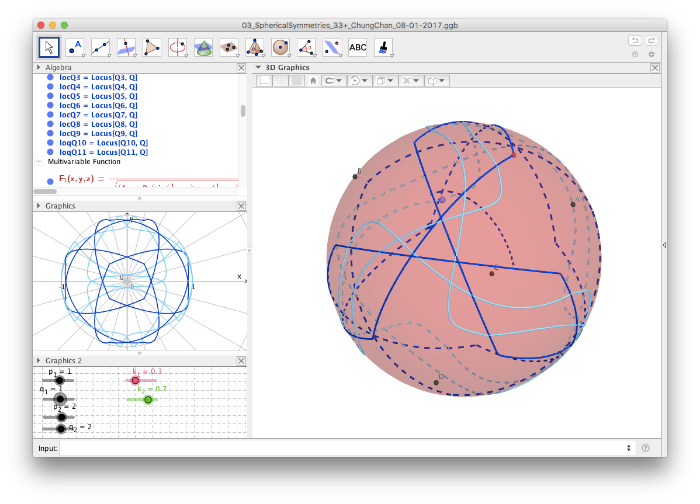Screen dimensions: 700x504
Task: Toggle visibility of locQ3
Action: [x=50, y=77]
